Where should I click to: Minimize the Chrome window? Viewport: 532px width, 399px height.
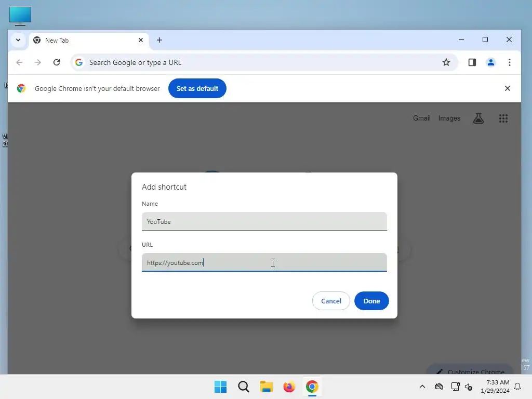461,39
